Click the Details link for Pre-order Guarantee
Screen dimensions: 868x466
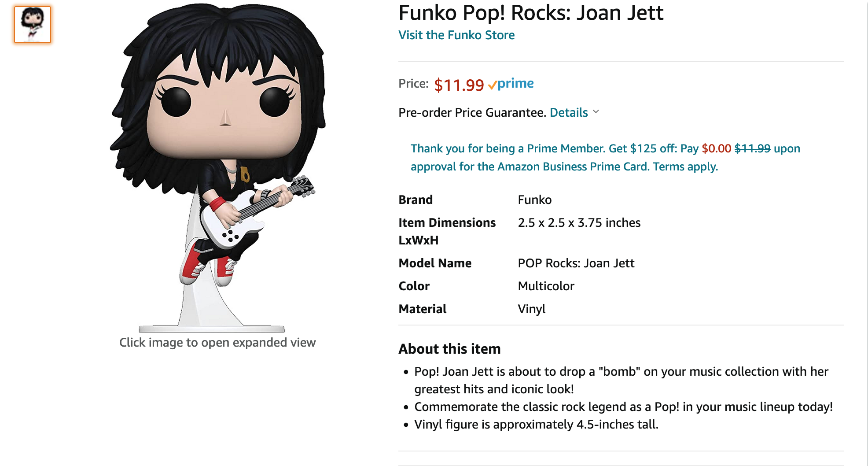[x=568, y=113]
